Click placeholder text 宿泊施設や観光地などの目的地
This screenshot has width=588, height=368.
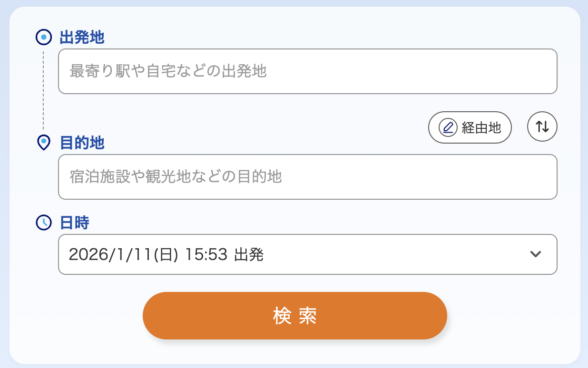pos(176,177)
